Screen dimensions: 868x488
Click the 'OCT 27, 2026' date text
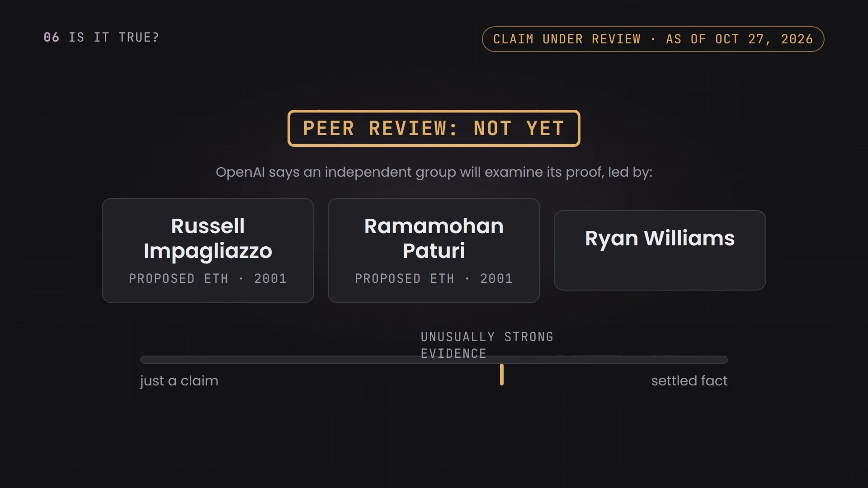764,39
